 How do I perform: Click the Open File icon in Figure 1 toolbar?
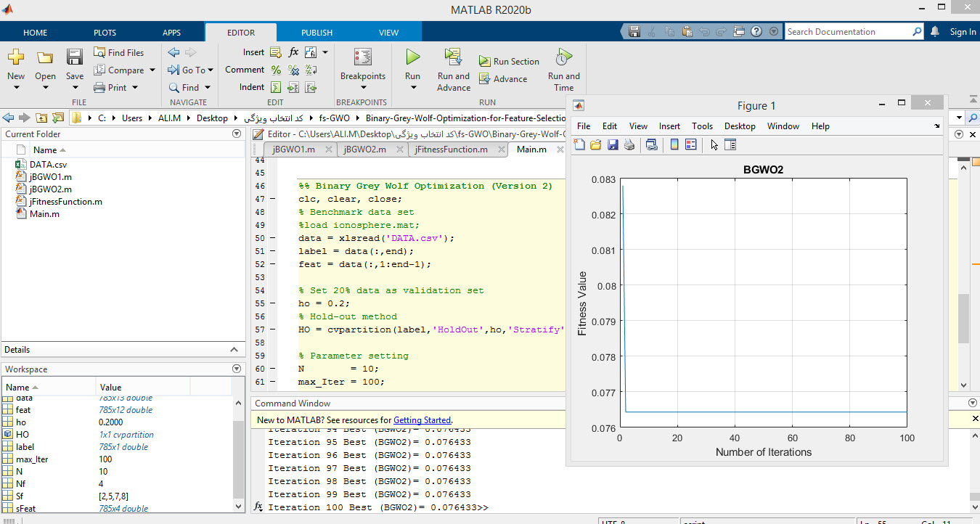(x=596, y=144)
